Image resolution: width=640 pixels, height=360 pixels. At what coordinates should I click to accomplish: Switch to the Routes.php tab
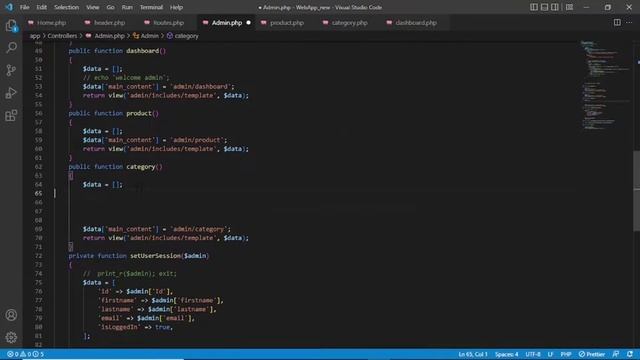click(168, 23)
